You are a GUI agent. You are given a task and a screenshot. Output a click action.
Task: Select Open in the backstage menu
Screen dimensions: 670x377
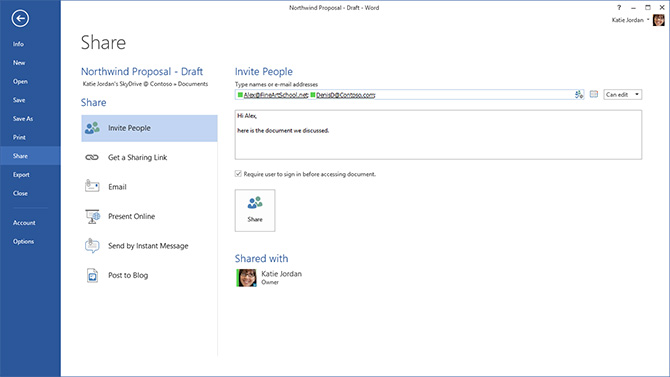coord(20,81)
